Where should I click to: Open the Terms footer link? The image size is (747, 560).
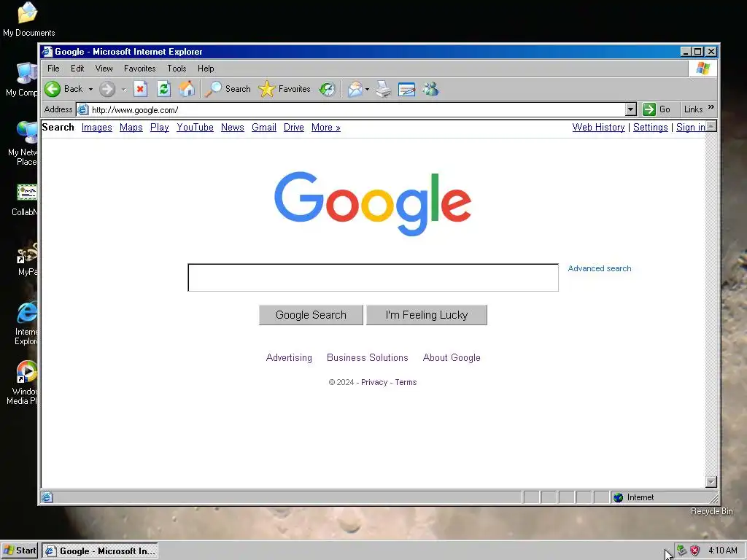tap(406, 382)
